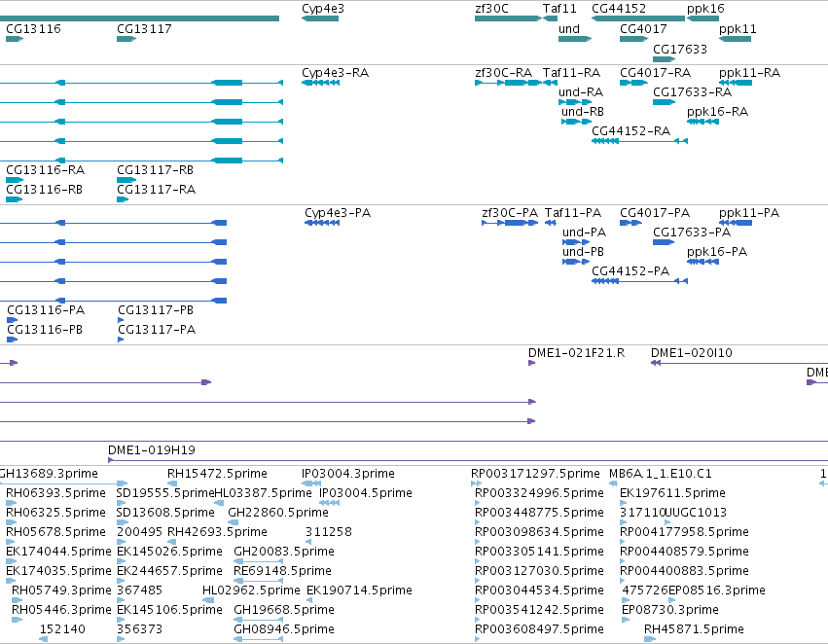828x644 pixels.
Task: Select the RH15472.5prime EST label
Action: tap(217, 474)
